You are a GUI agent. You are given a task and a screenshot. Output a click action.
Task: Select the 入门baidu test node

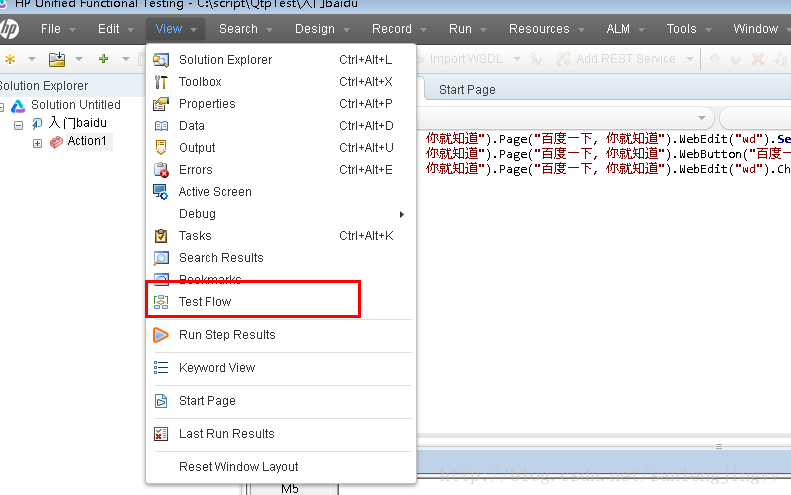coord(78,123)
